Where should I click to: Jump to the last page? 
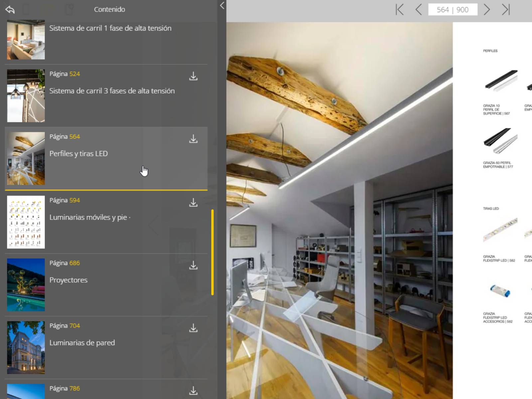click(506, 10)
